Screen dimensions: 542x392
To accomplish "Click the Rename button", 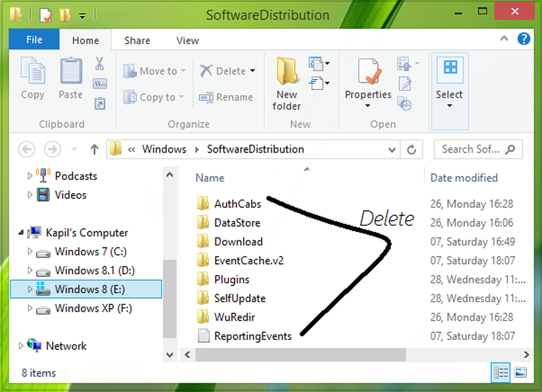I will coord(226,97).
